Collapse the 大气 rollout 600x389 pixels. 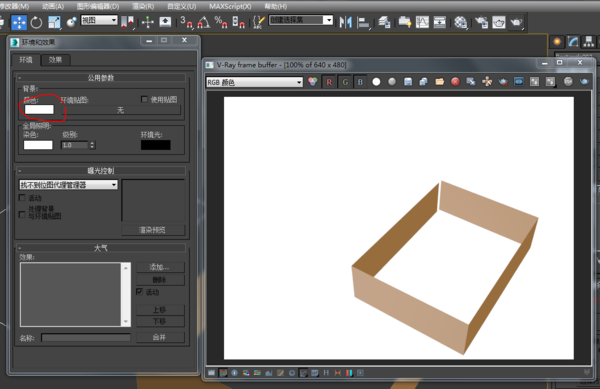101,248
